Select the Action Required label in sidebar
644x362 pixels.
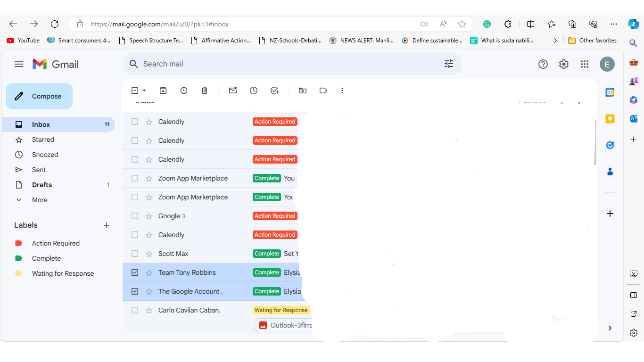click(x=56, y=243)
